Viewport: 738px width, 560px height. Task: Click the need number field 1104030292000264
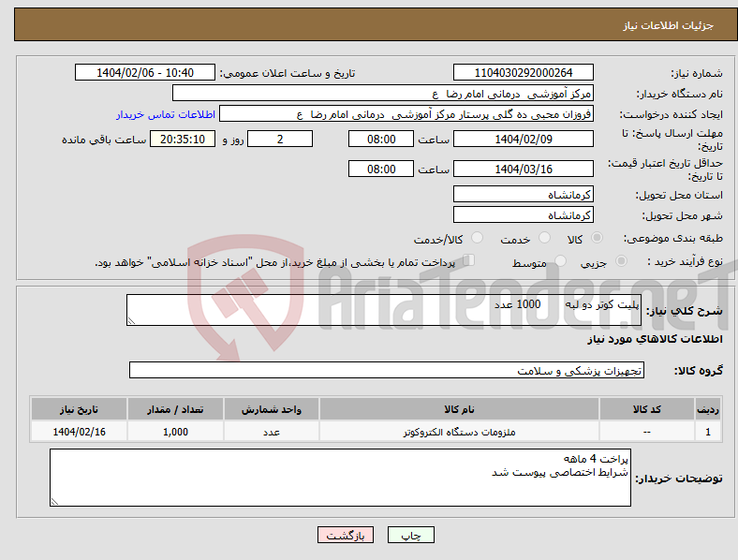[523, 73]
